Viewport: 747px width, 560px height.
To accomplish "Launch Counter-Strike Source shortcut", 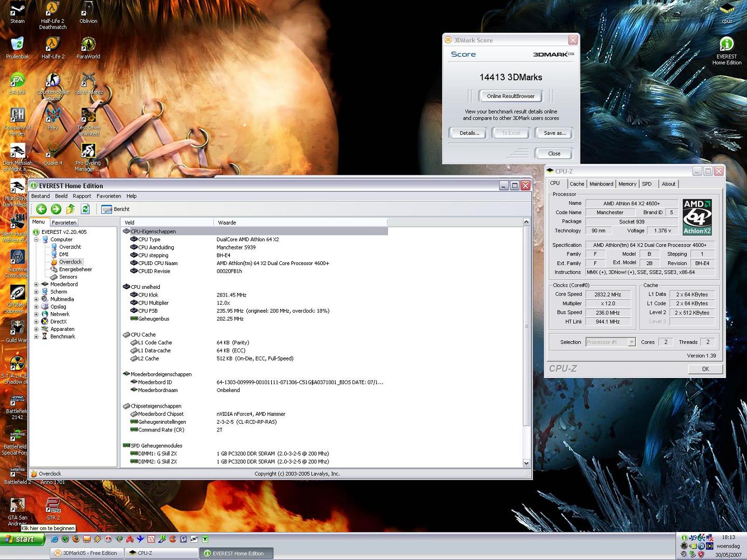I will click(53, 87).
